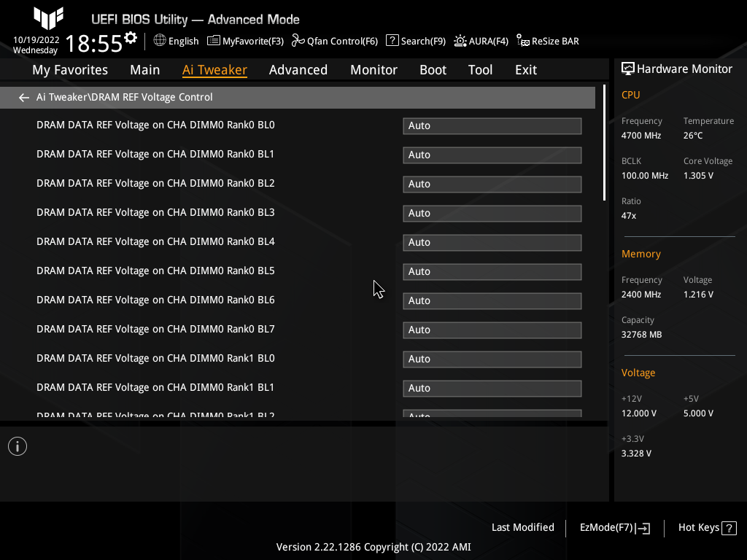This screenshot has height=560, width=747.
Task: Switch to EzMode(F7)
Action: 614,527
